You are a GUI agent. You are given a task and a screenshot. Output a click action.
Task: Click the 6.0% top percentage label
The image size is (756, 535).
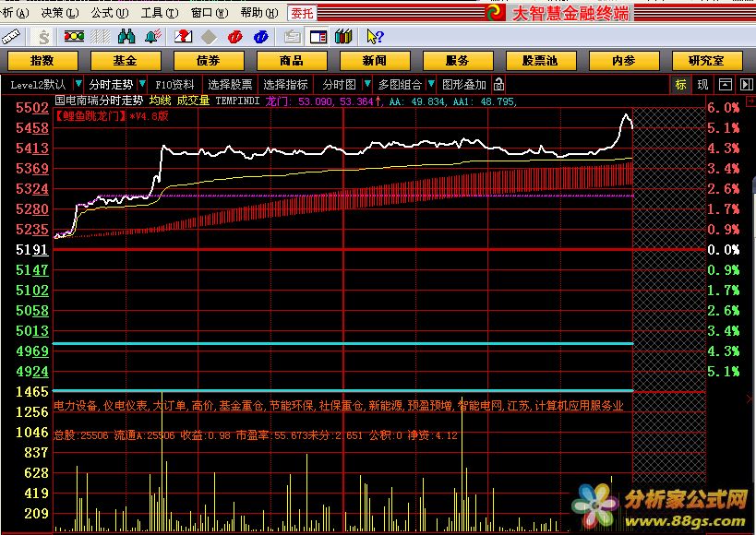(x=723, y=108)
